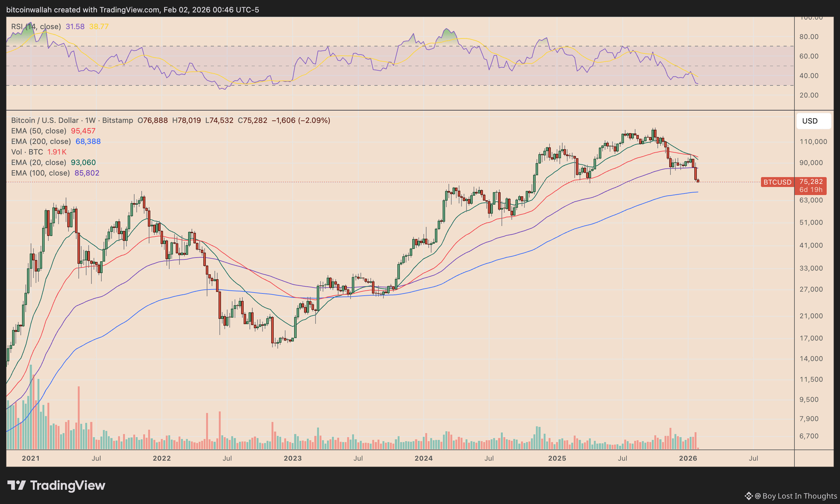
Task: Click the 63,000 price axis label
Action: (x=811, y=200)
